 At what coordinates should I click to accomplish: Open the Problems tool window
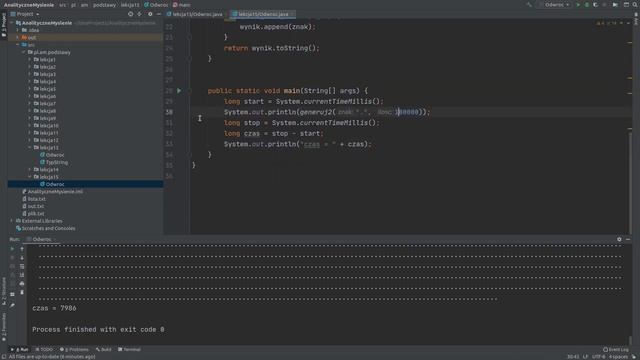[x=74, y=349]
